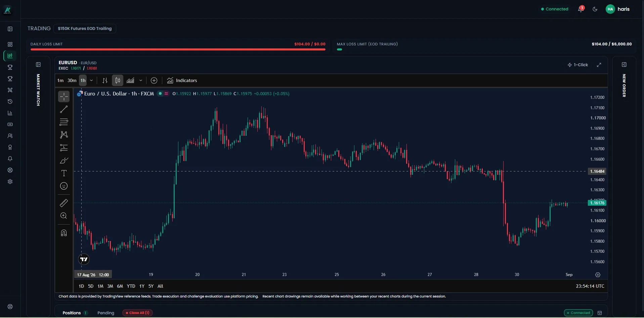
Task: Select the 1h timeframe
Action: click(83, 80)
